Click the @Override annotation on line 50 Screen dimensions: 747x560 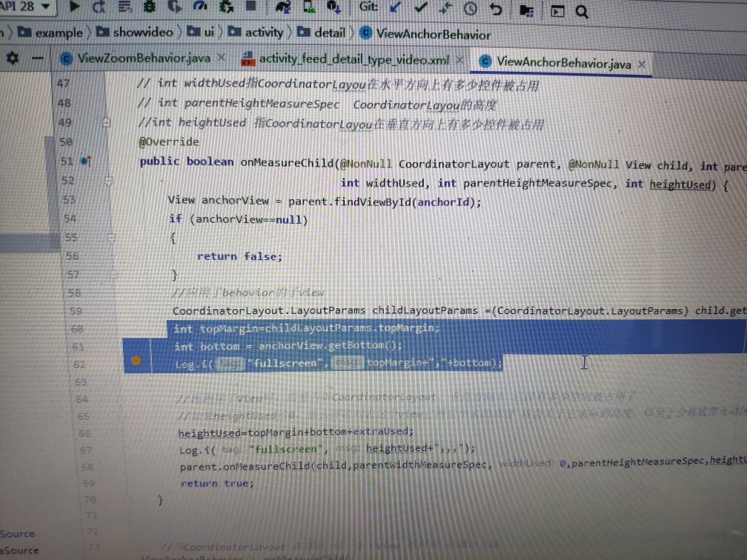169,142
